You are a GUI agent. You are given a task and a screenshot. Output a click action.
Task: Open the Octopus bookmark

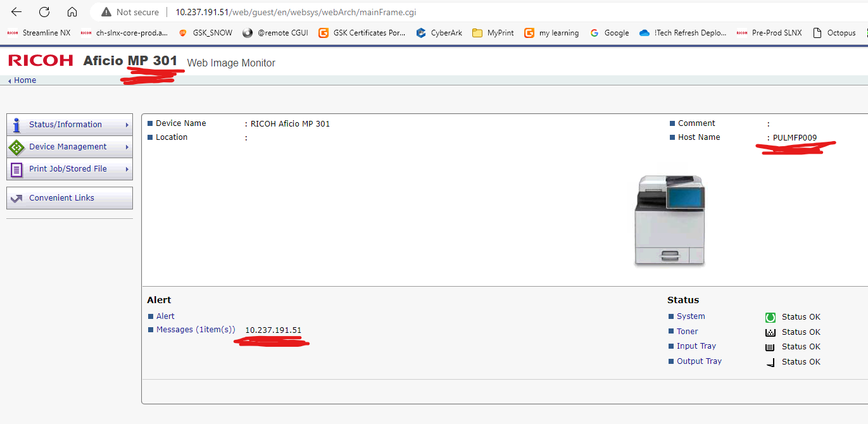point(834,33)
